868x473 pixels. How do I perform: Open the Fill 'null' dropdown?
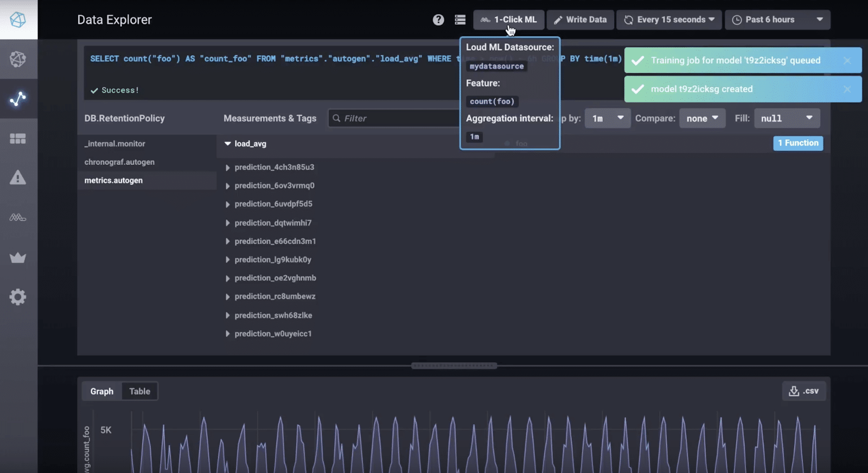786,118
